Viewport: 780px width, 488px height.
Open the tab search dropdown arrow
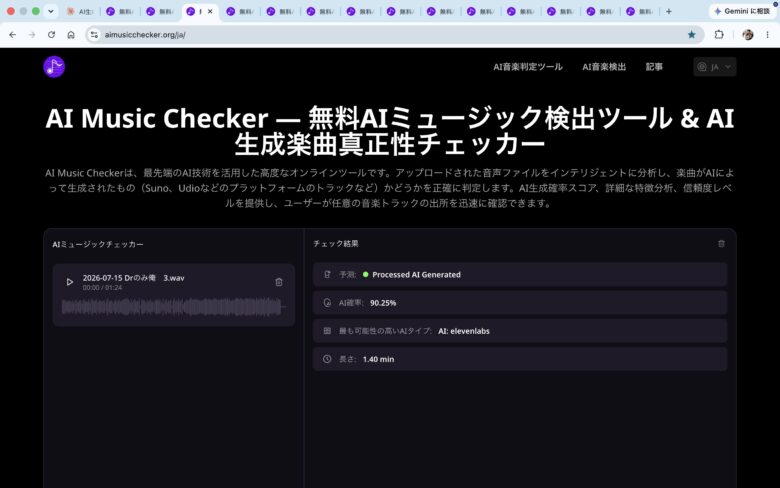point(51,11)
